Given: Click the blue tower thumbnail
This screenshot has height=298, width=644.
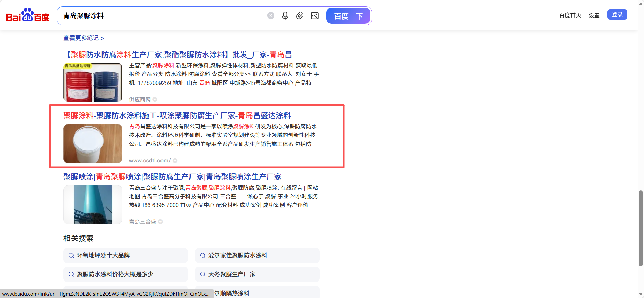Looking at the screenshot, I should [x=93, y=204].
